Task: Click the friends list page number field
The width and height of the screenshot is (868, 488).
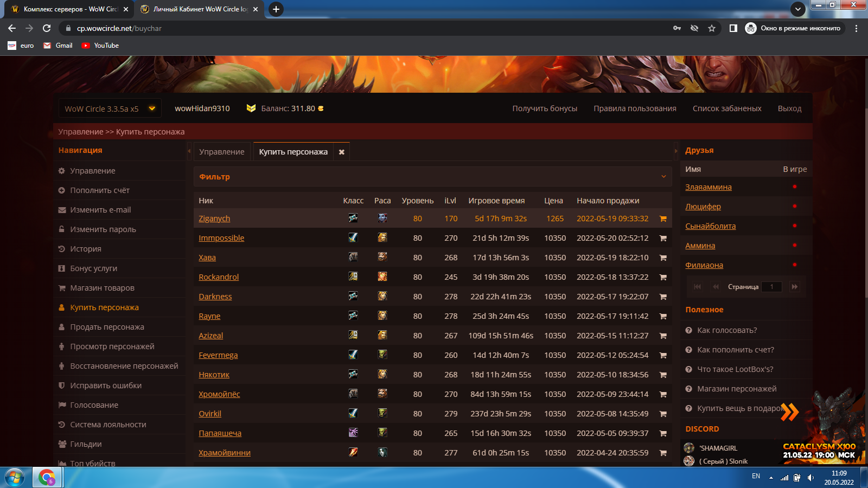Action: coord(771,287)
